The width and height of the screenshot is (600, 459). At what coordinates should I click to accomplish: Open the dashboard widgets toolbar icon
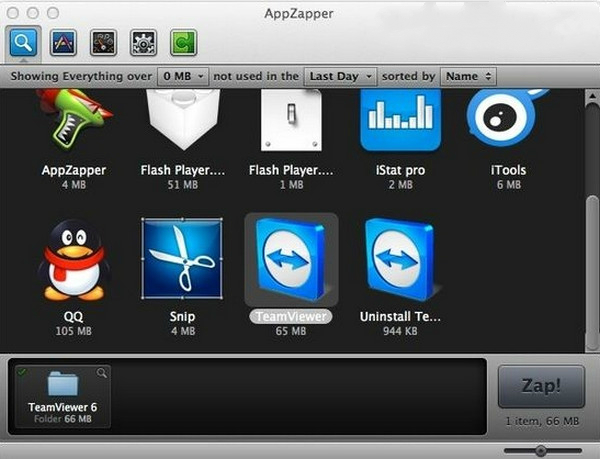click(103, 42)
